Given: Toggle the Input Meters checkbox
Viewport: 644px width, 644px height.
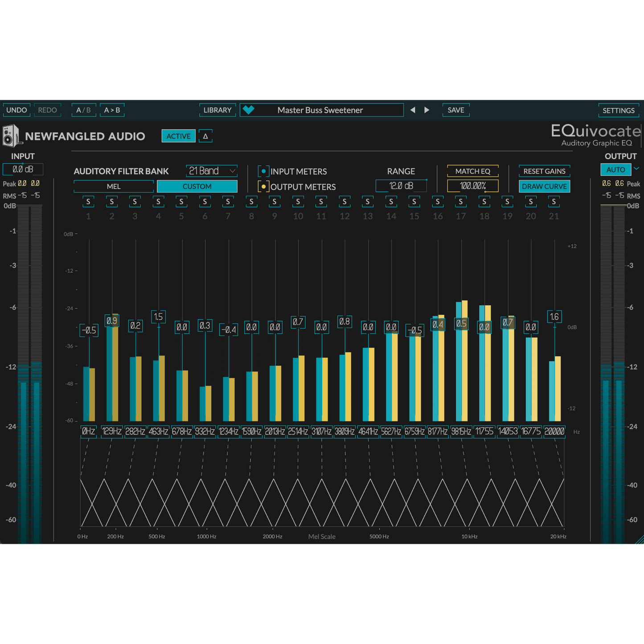Looking at the screenshot, I should [263, 171].
